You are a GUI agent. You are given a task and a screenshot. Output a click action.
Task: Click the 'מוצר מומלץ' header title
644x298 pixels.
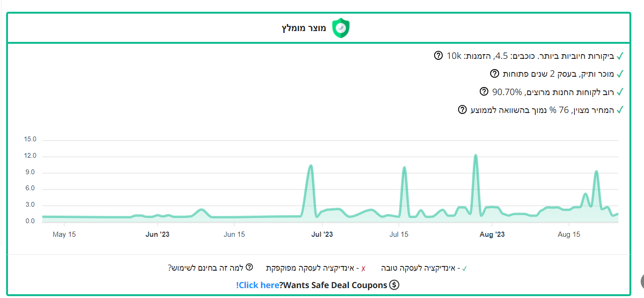(x=304, y=28)
